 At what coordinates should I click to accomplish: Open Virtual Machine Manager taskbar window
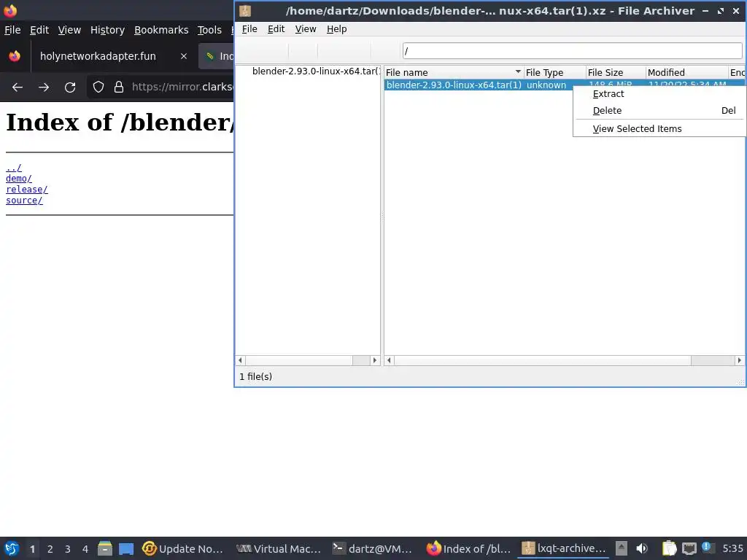click(279, 548)
